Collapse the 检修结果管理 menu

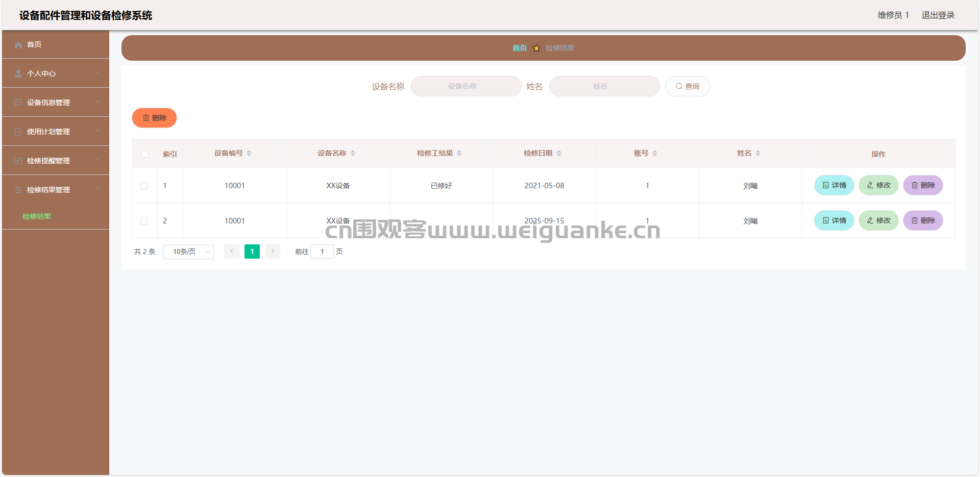tap(56, 190)
